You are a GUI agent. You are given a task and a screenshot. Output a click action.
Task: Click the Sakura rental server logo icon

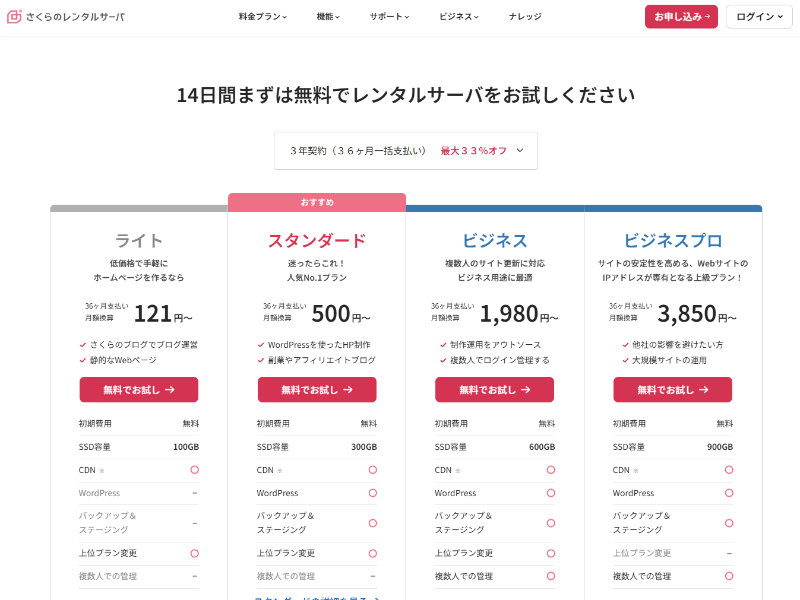(14, 16)
